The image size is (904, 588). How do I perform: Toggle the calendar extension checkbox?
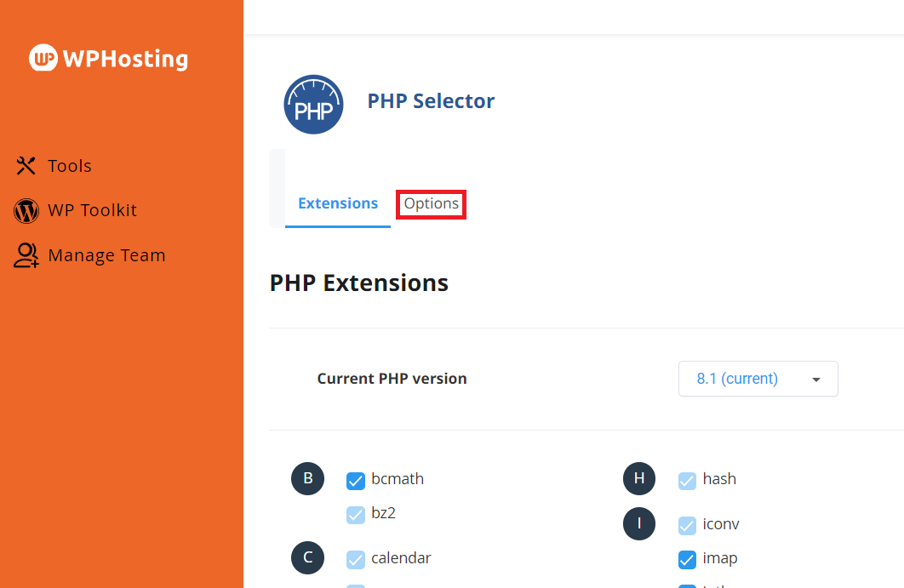click(356, 560)
